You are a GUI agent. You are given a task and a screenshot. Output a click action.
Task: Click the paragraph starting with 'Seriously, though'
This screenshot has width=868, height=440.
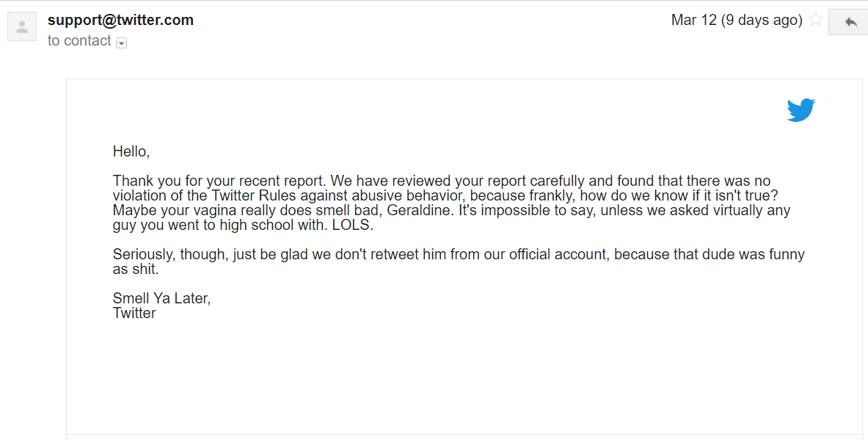[x=459, y=262]
